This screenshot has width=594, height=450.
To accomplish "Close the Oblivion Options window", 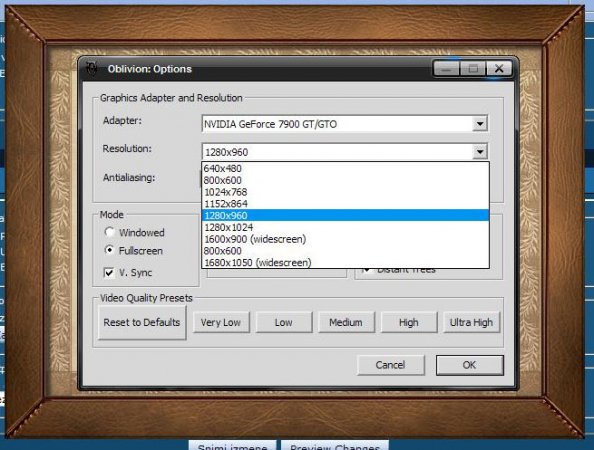I will 499,69.
